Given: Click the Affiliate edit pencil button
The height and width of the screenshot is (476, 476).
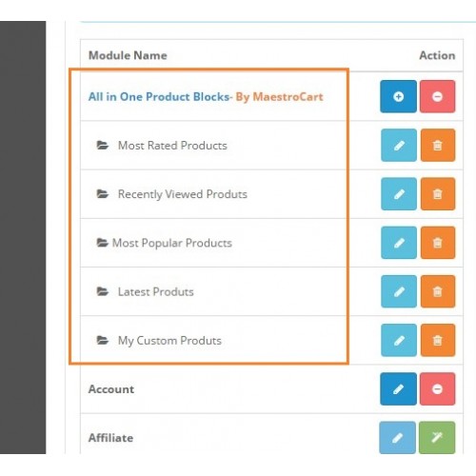Looking at the screenshot, I should (x=397, y=438).
